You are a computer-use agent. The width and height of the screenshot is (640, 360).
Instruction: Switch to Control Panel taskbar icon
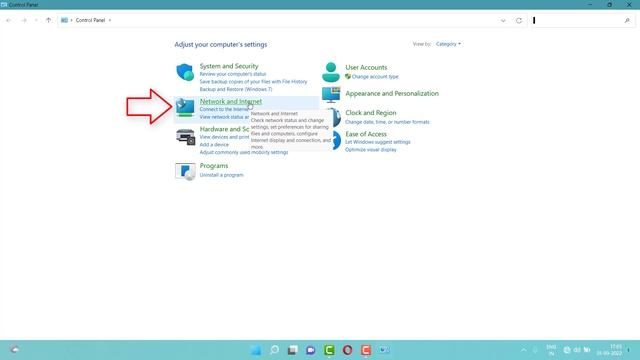384,350
